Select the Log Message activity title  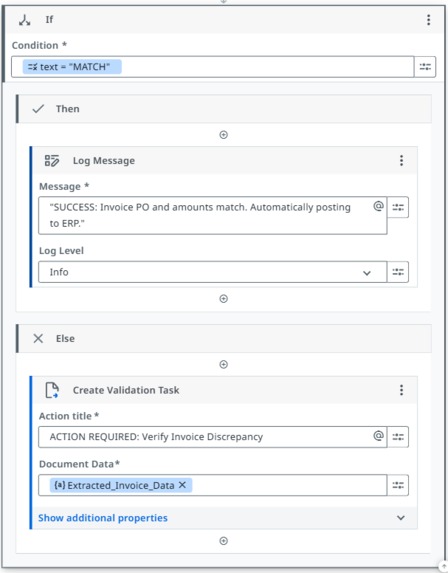(x=104, y=160)
